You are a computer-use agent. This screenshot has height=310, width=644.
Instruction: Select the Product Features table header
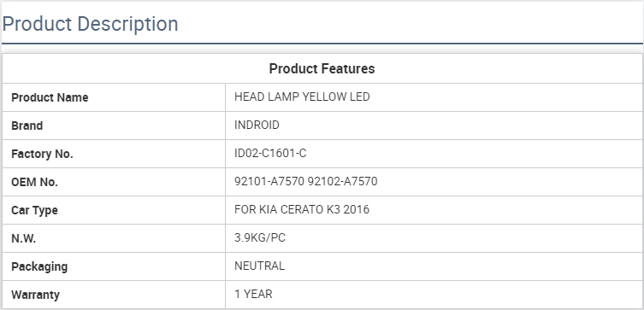pos(322,68)
